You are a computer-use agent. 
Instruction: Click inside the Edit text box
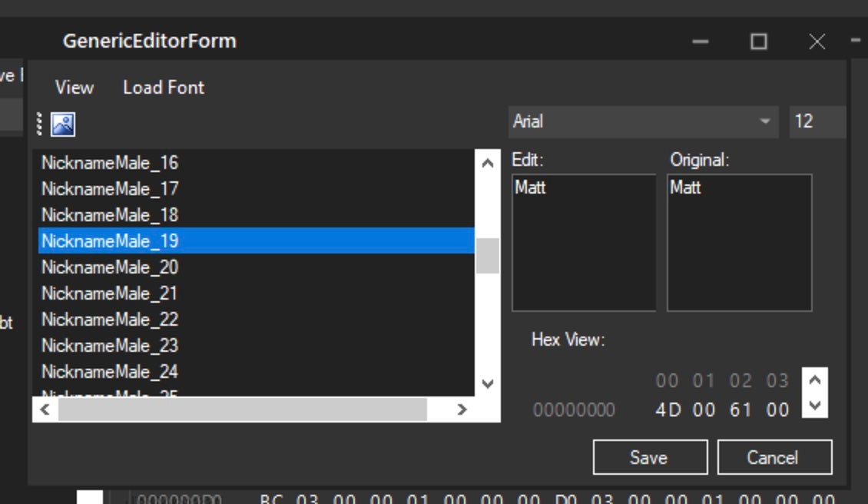584,243
